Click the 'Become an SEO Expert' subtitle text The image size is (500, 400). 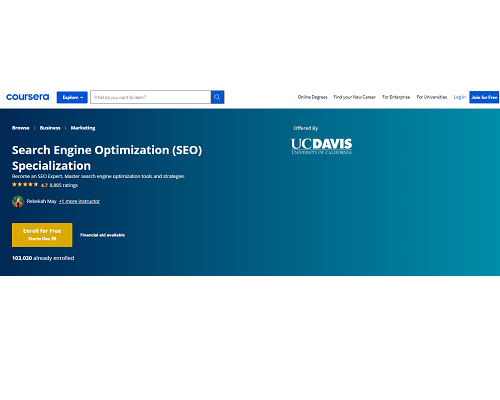98,176
